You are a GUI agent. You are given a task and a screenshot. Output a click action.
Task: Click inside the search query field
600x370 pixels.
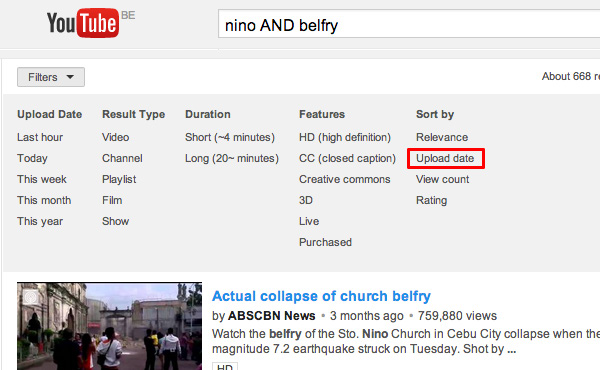pyautogui.click(x=409, y=25)
